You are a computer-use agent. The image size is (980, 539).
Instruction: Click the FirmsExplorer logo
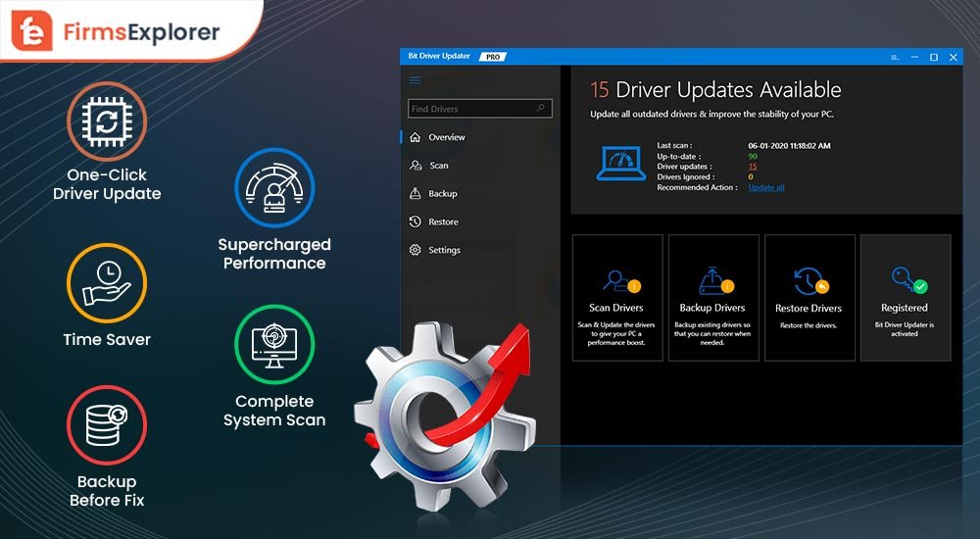[x=116, y=31]
